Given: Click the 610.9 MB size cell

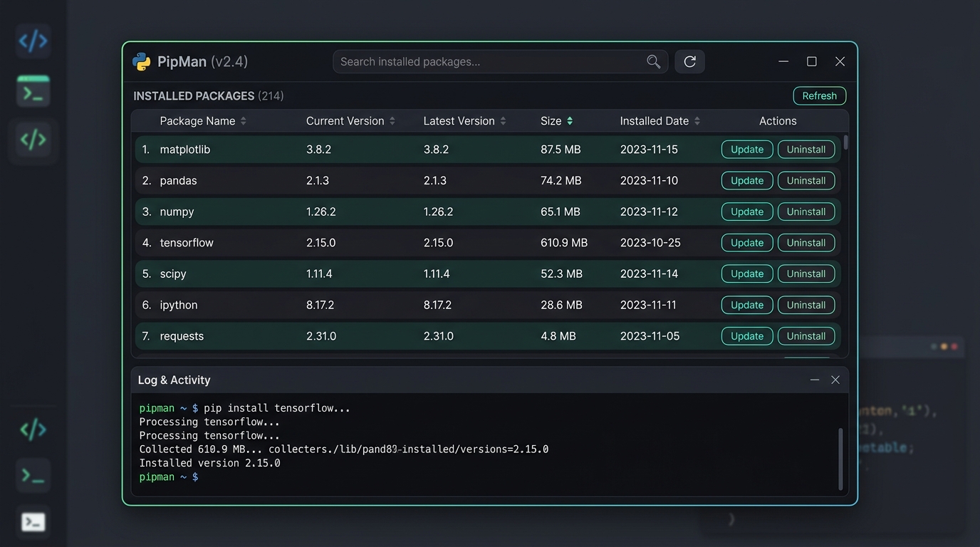Looking at the screenshot, I should coord(564,243).
